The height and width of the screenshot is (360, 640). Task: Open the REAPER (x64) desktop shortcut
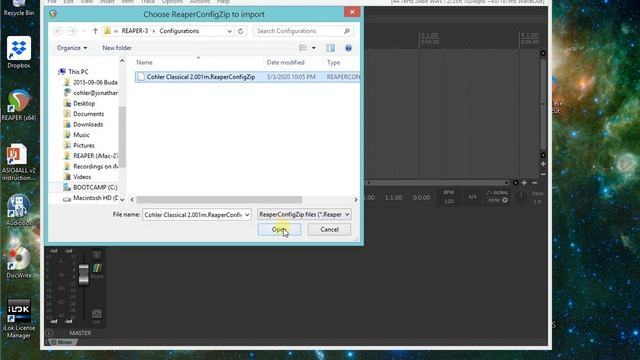[x=19, y=105]
